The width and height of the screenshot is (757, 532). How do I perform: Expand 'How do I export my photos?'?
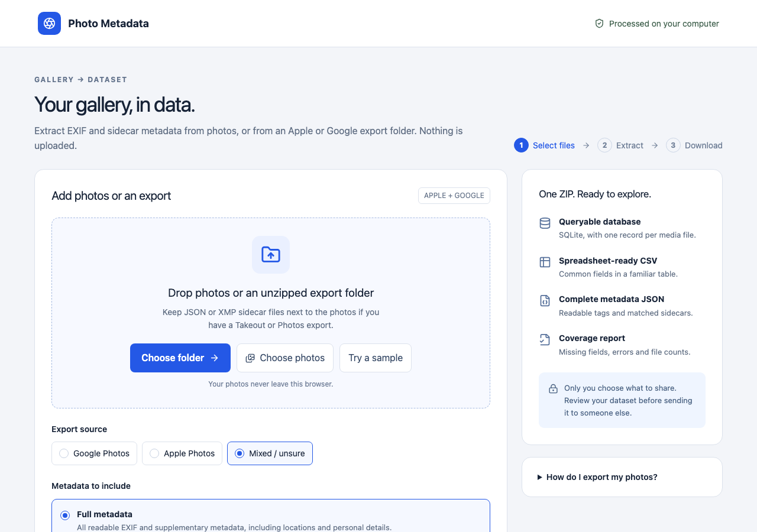tap(622, 477)
